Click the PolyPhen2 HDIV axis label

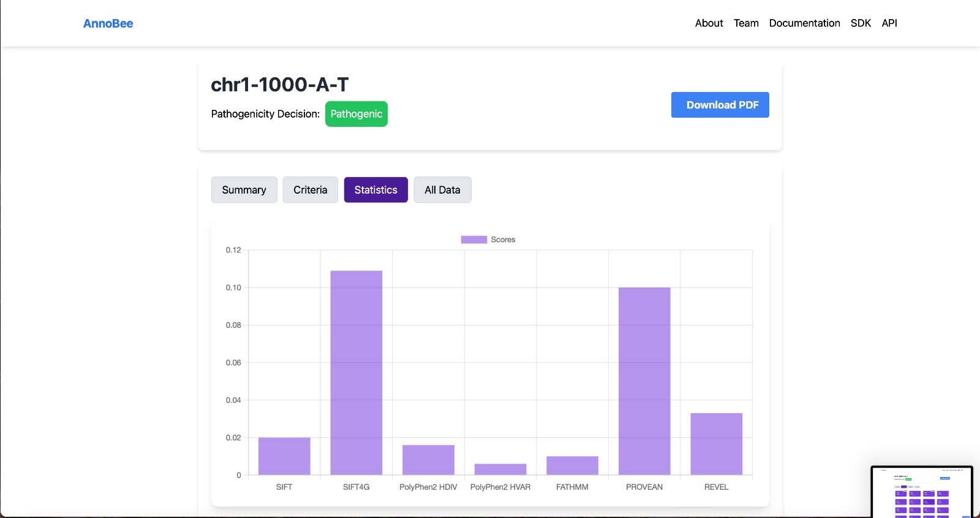[428, 487]
